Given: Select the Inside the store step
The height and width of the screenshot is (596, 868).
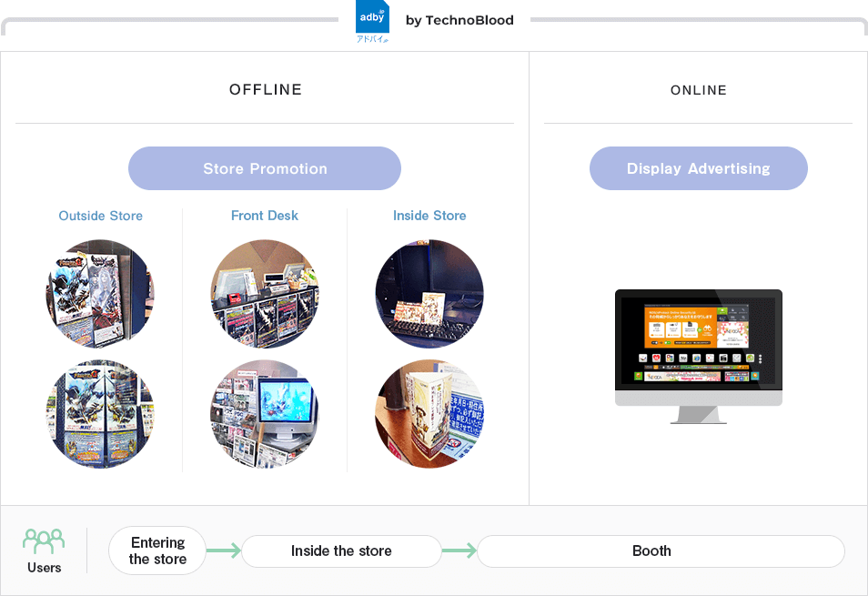Looking at the screenshot, I should click(341, 551).
